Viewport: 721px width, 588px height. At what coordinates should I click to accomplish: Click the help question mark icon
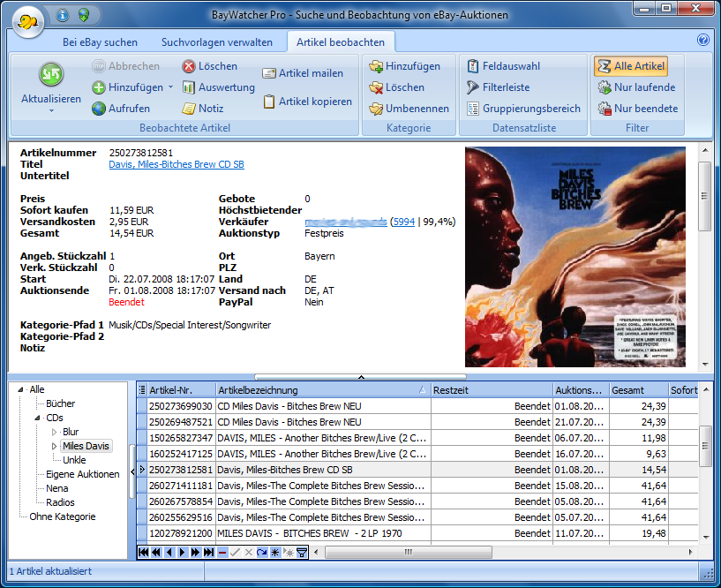pos(703,40)
